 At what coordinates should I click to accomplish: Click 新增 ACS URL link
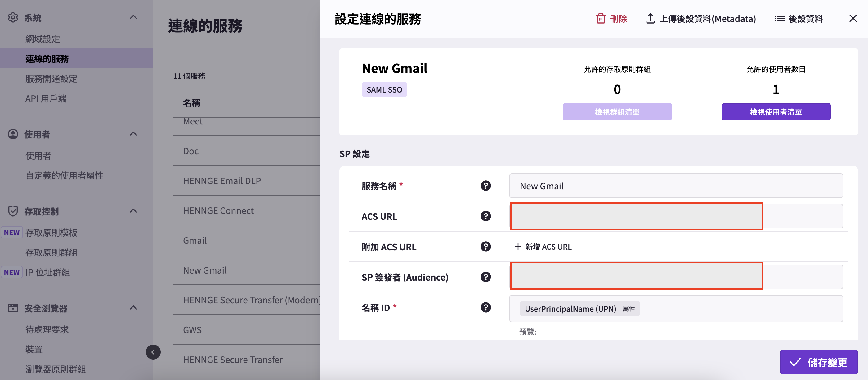point(543,247)
